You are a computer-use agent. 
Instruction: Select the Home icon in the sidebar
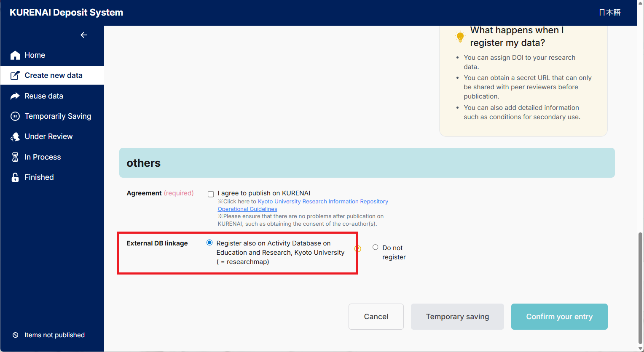tap(15, 55)
